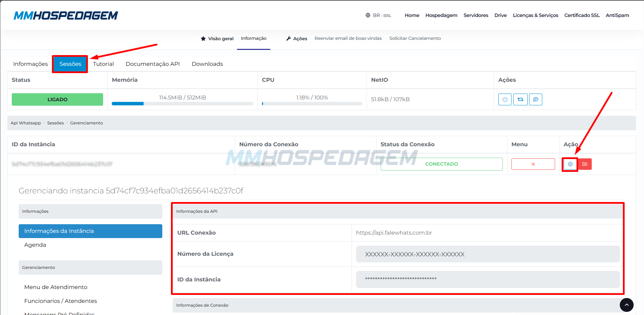The height and width of the screenshot is (315, 644).
Task: Click the masked ID da Instância field
Action: [x=488, y=279]
